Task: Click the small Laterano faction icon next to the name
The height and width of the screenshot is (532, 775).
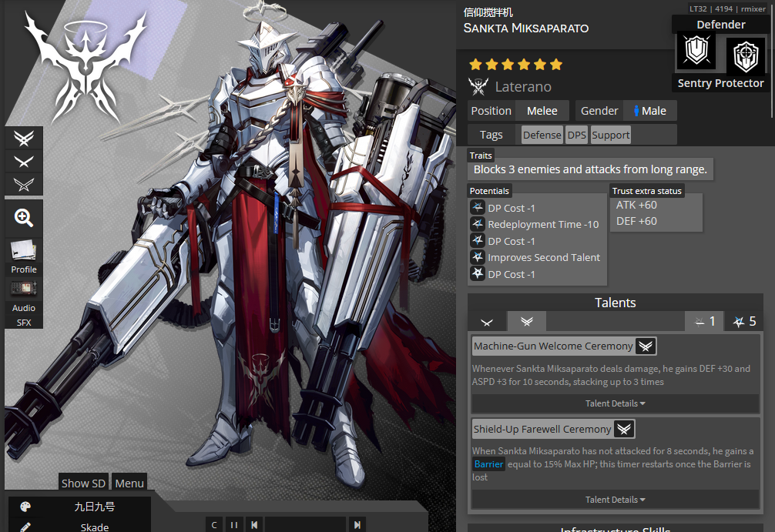Action: pos(478,86)
